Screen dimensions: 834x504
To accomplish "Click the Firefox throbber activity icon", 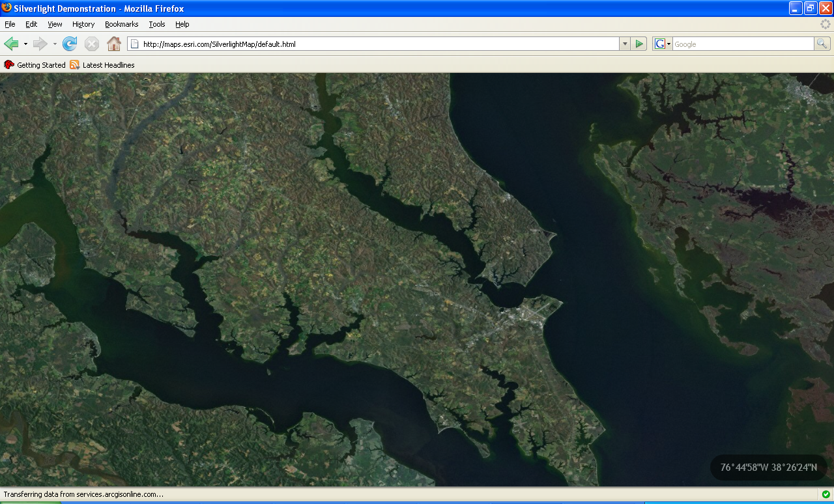I will pos(826,24).
